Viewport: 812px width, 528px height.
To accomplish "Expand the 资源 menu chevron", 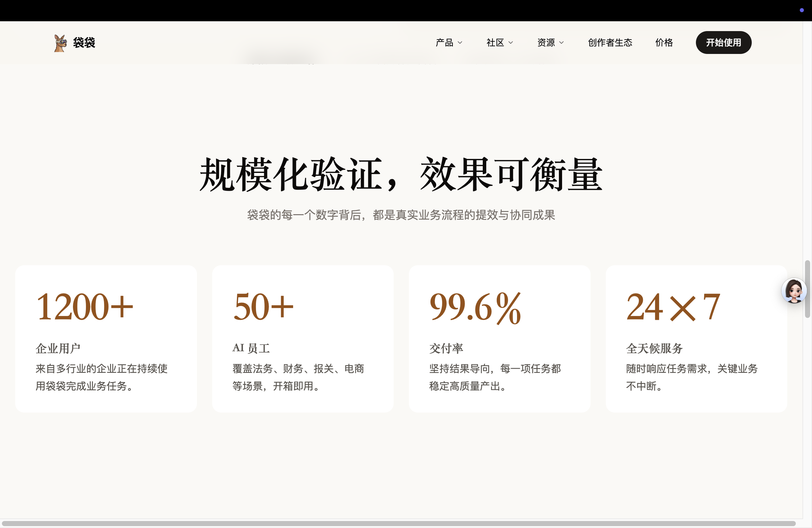I will tap(561, 43).
